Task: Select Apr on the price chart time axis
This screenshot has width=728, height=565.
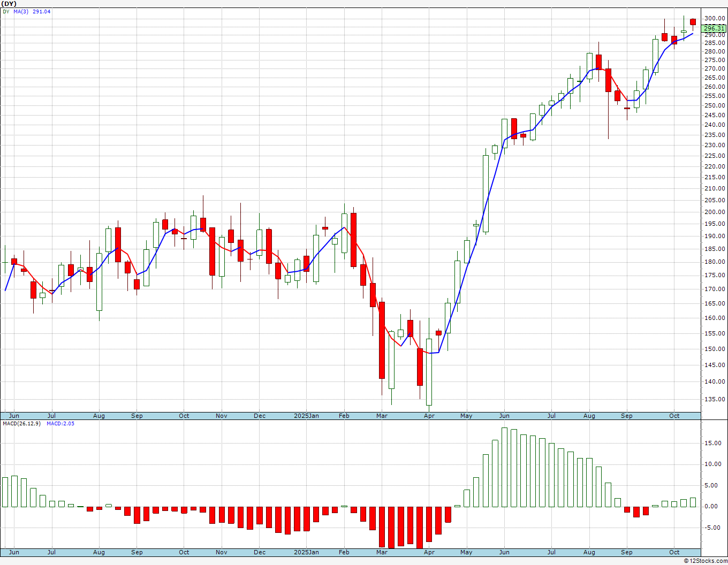Action: [x=429, y=416]
